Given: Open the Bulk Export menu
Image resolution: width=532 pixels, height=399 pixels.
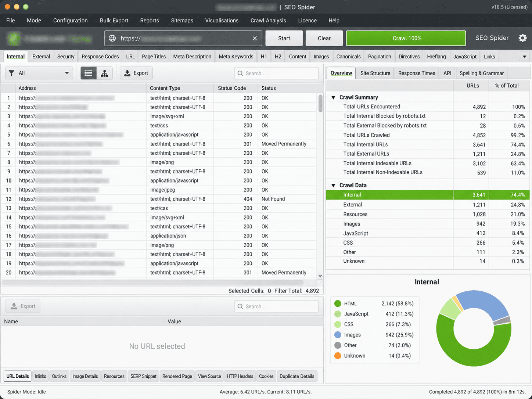Looking at the screenshot, I should [x=114, y=21].
